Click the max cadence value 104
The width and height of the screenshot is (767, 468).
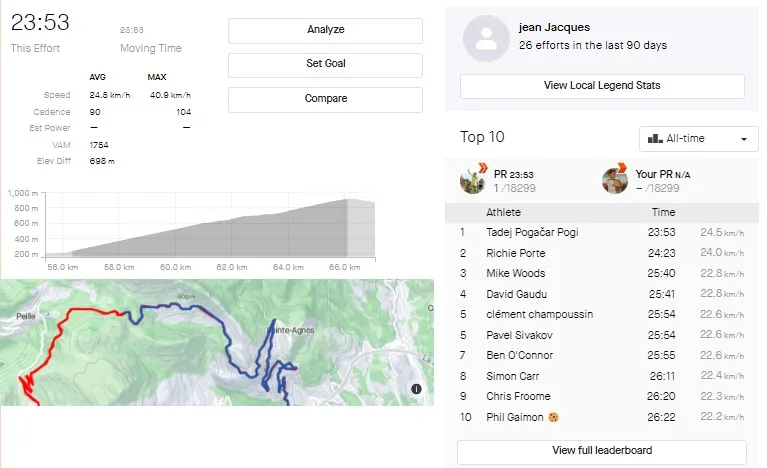[x=183, y=112]
